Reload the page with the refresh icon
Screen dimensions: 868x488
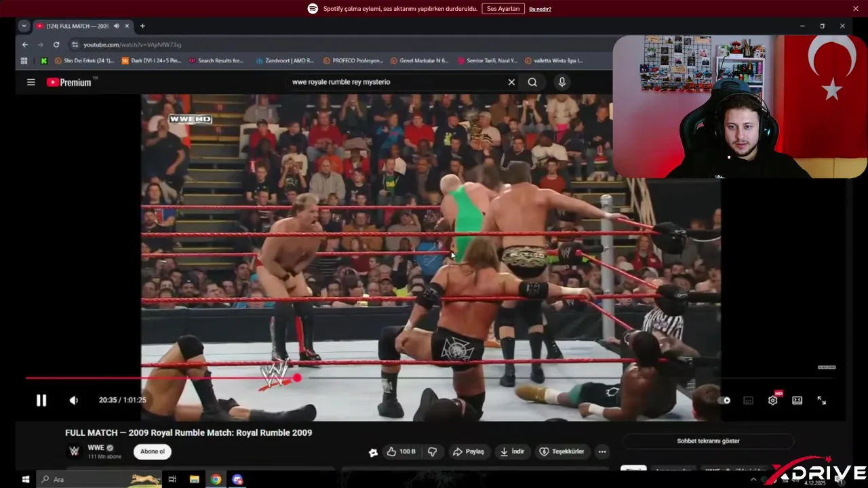point(56,45)
